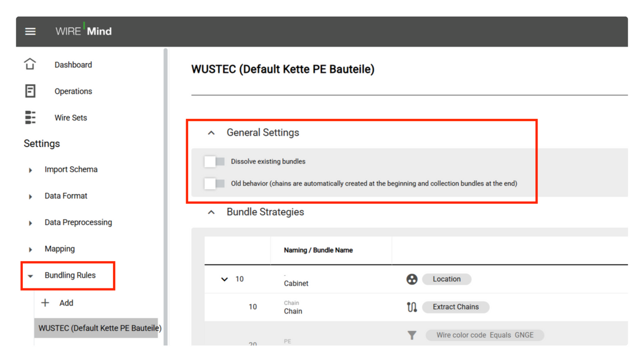The width and height of the screenshot is (644, 362).
Task: Expand the Data Format tree arrow
Action: click(x=30, y=197)
